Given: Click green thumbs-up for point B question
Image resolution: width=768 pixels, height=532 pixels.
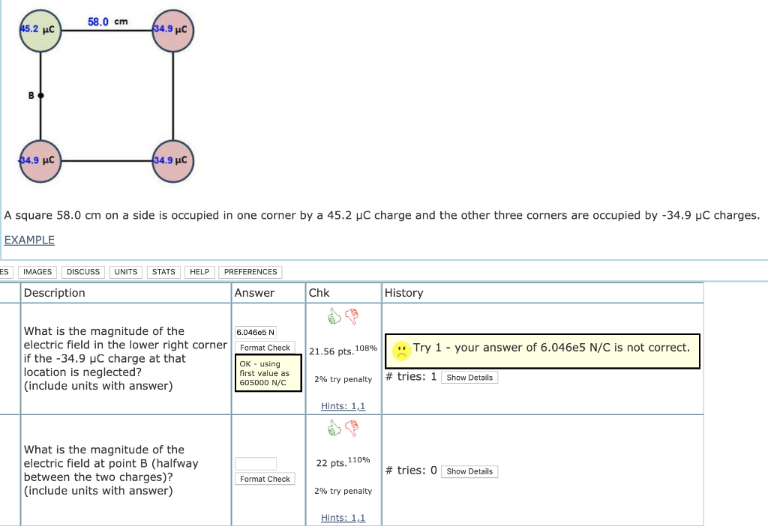Looking at the screenshot, I should click(x=334, y=428).
